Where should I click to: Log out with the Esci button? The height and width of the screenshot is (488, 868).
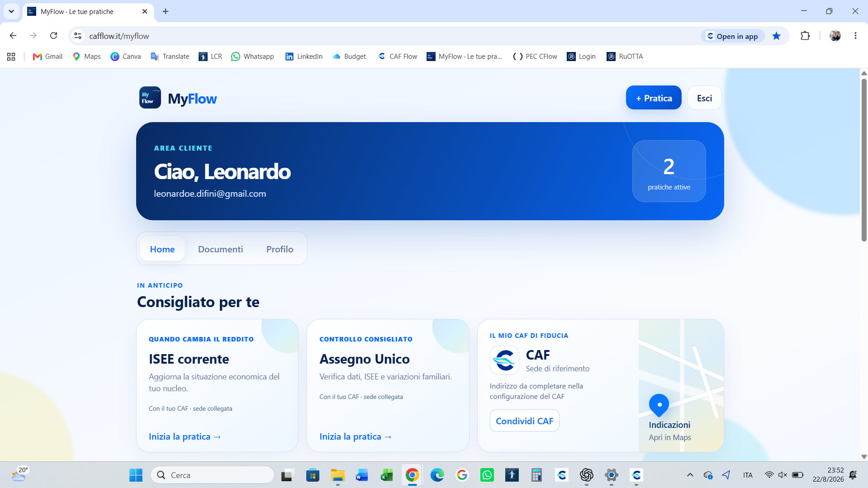[x=704, y=98]
